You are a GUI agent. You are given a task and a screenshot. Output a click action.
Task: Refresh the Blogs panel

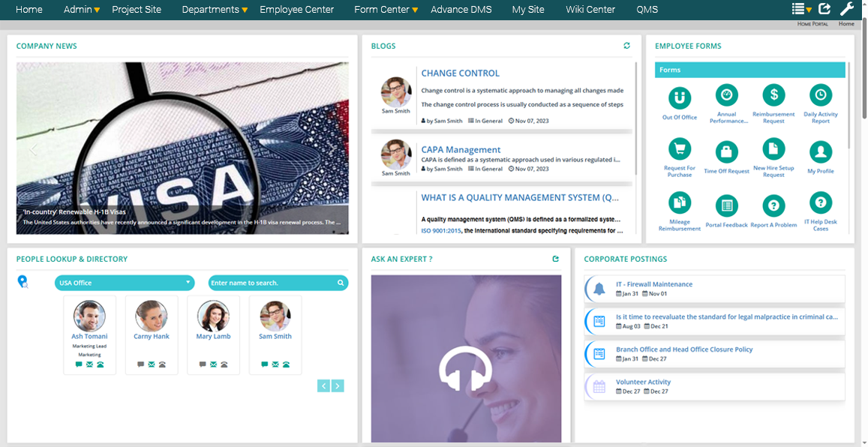(627, 45)
